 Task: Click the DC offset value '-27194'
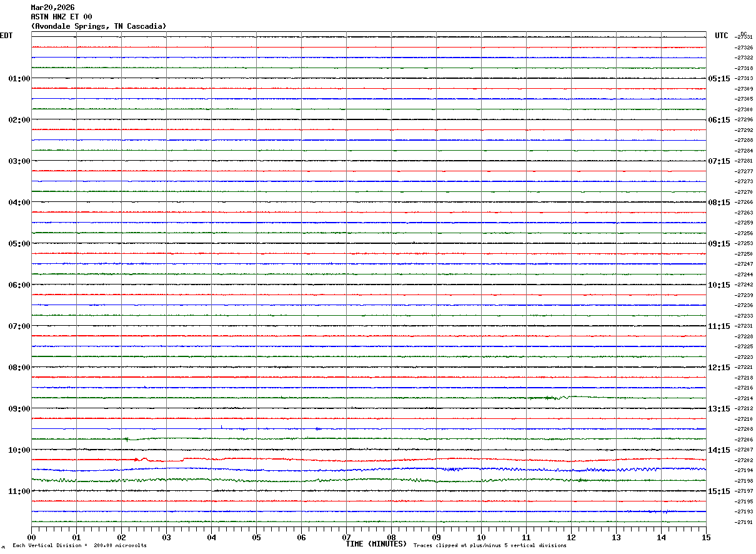(x=744, y=470)
